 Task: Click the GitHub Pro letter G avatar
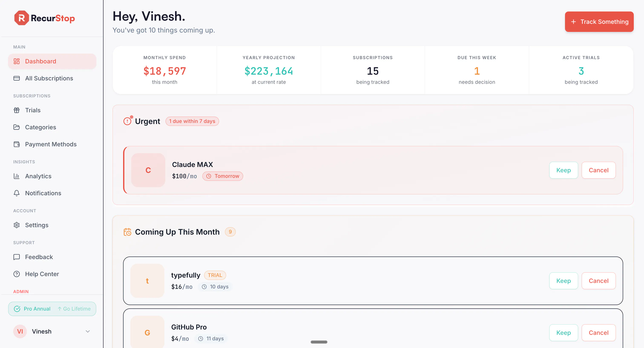tap(147, 332)
